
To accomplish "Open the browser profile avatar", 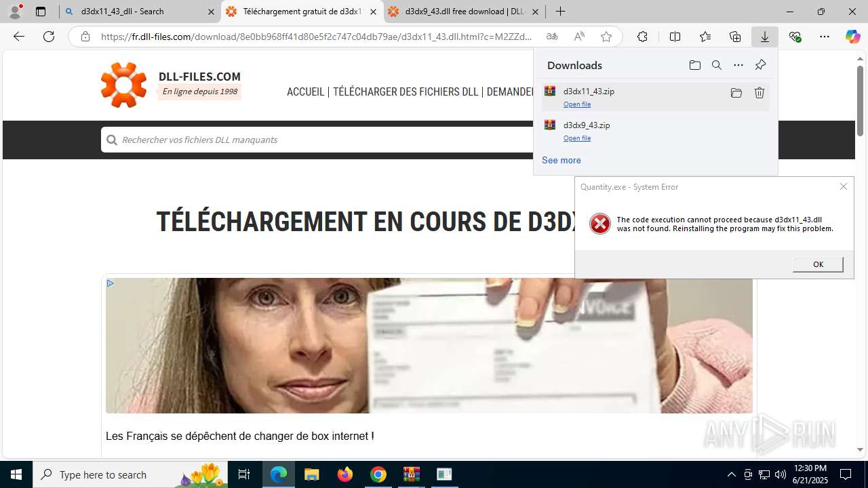I will coord(15,12).
